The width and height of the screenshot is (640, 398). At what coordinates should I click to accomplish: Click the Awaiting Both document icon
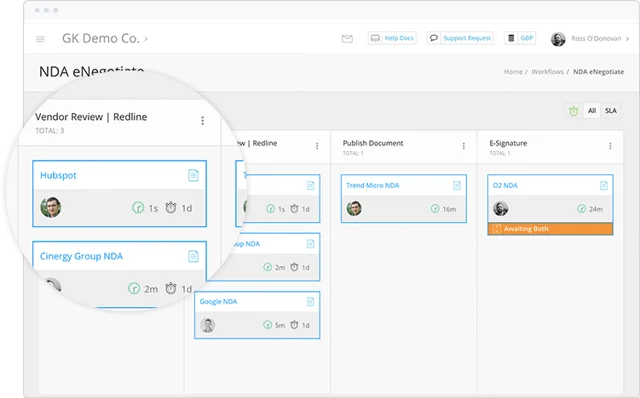click(497, 229)
